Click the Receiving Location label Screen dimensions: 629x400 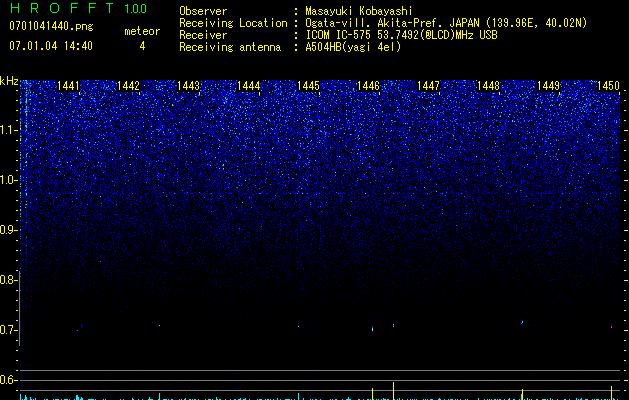[x=233, y=23]
